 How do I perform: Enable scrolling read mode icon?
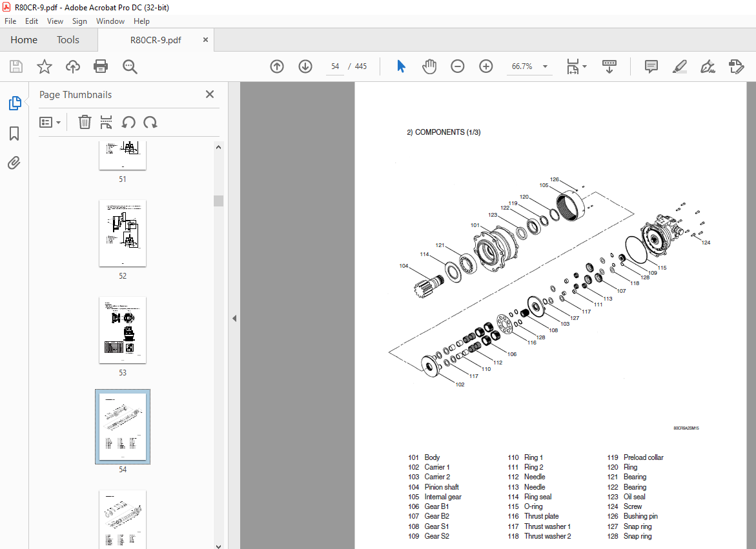pos(609,66)
